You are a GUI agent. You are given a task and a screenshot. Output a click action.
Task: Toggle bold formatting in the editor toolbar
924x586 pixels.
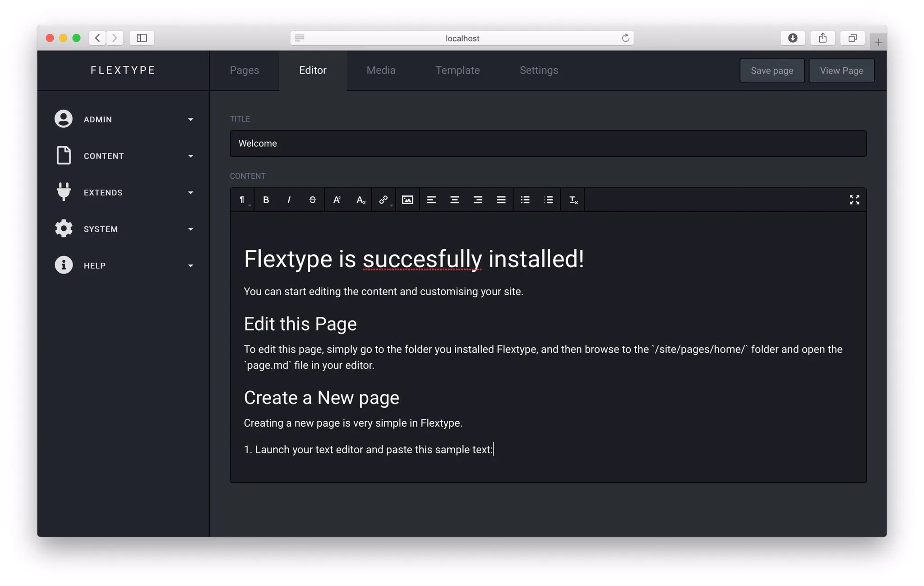(266, 200)
